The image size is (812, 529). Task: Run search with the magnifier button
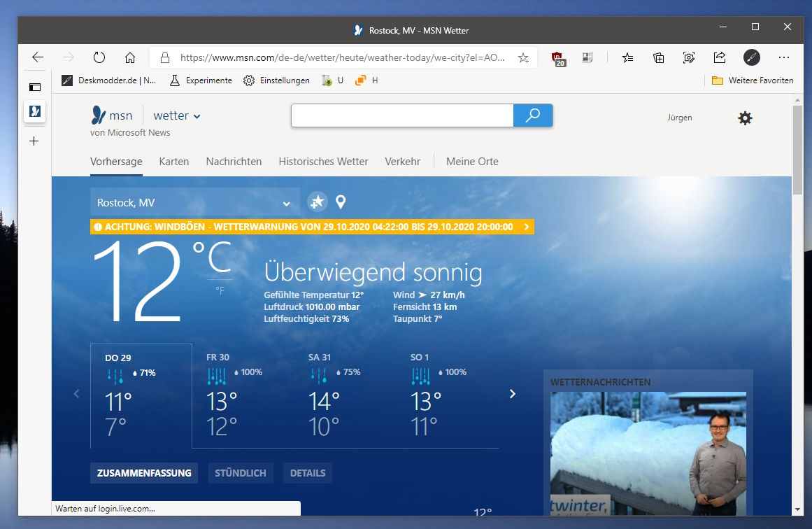[533, 115]
